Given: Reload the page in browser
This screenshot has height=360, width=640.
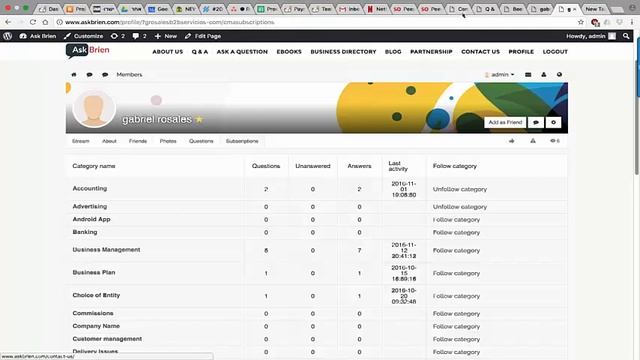Looking at the screenshot, I should pyautogui.click(x=33, y=22).
